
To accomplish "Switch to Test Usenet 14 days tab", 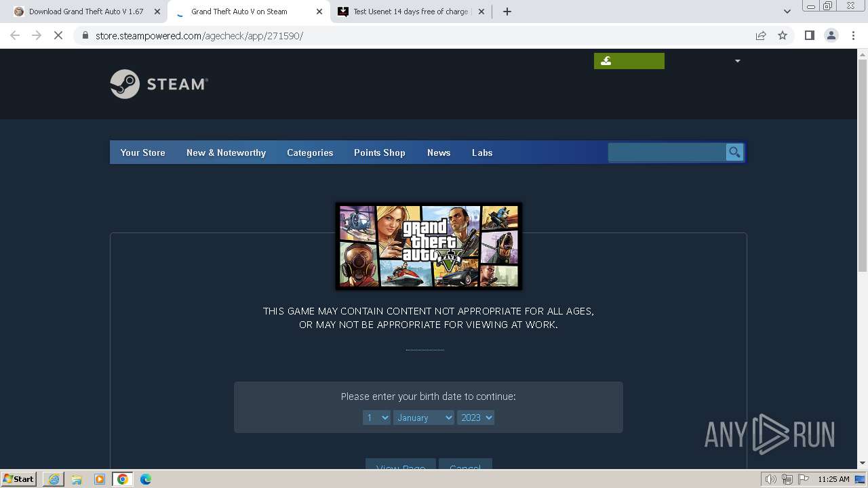I will pyautogui.click(x=412, y=12).
